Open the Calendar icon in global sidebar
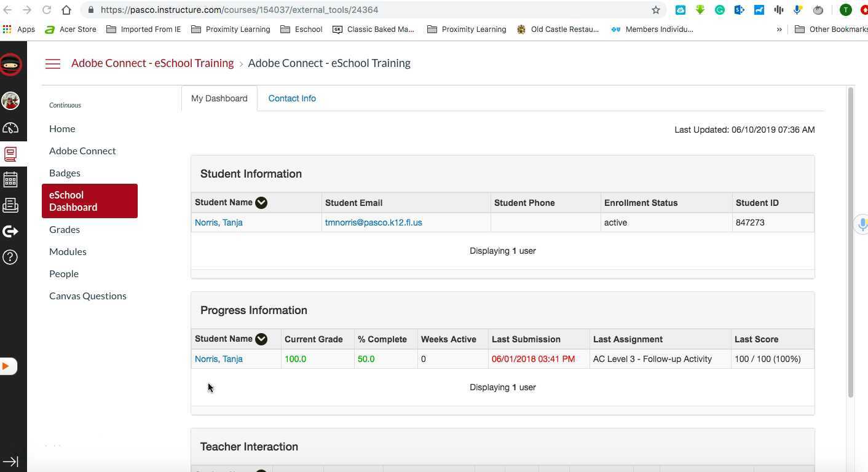The height and width of the screenshot is (472, 868). (10, 179)
